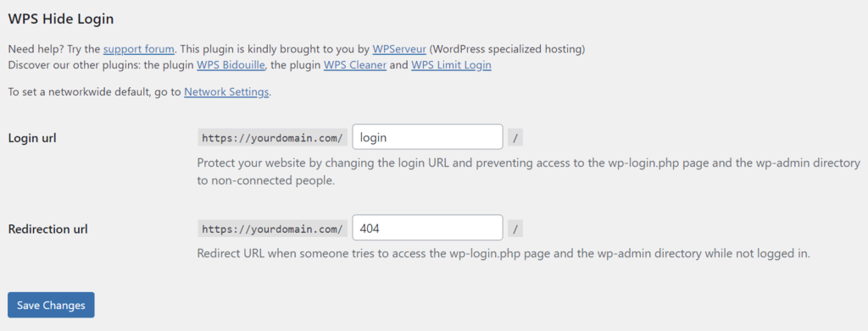Select the domain prefix beside the login field
The width and height of the screenshot is (868, 331).
pos(272,138)
